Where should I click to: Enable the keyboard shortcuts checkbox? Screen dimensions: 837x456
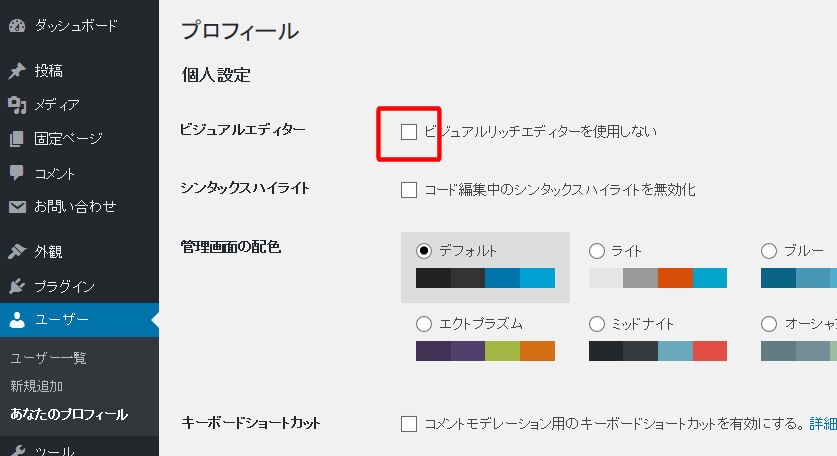tap(408, 424)
